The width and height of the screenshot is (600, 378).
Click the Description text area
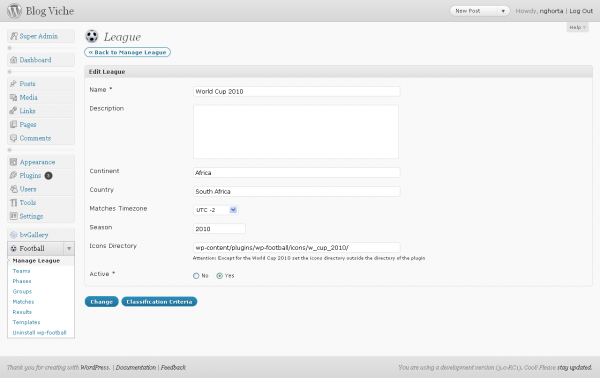[x=296, y=132]
